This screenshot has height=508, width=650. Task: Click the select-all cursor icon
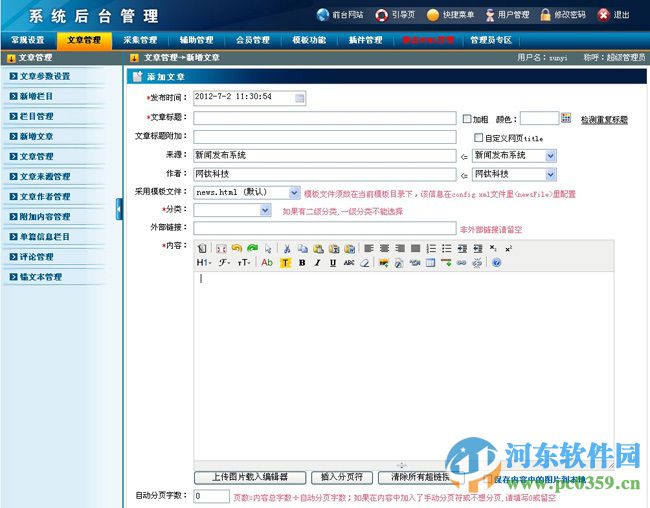click(268, 248)
